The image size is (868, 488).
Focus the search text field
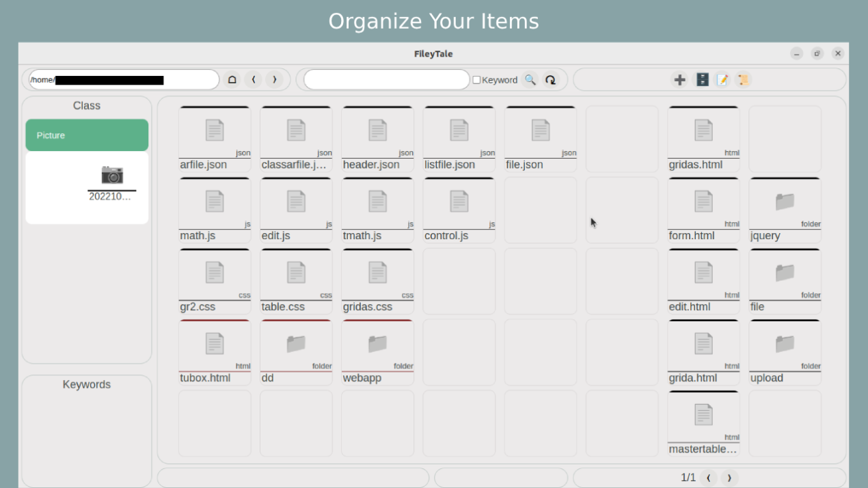[387, 79]
